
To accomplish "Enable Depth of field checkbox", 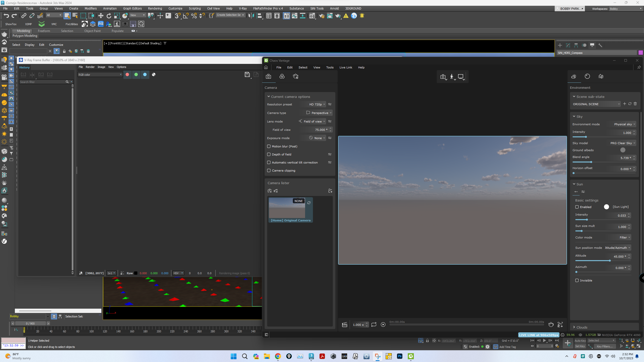I will pos(269,154).
